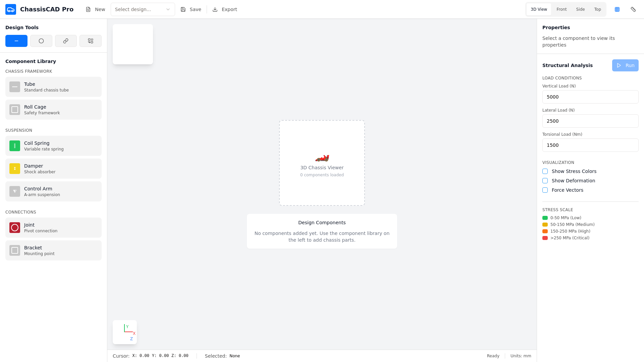Screen dimensions: 644x362
Task: Click the yellow 50-150 MPa swatch
Action: tap(545, 225)
